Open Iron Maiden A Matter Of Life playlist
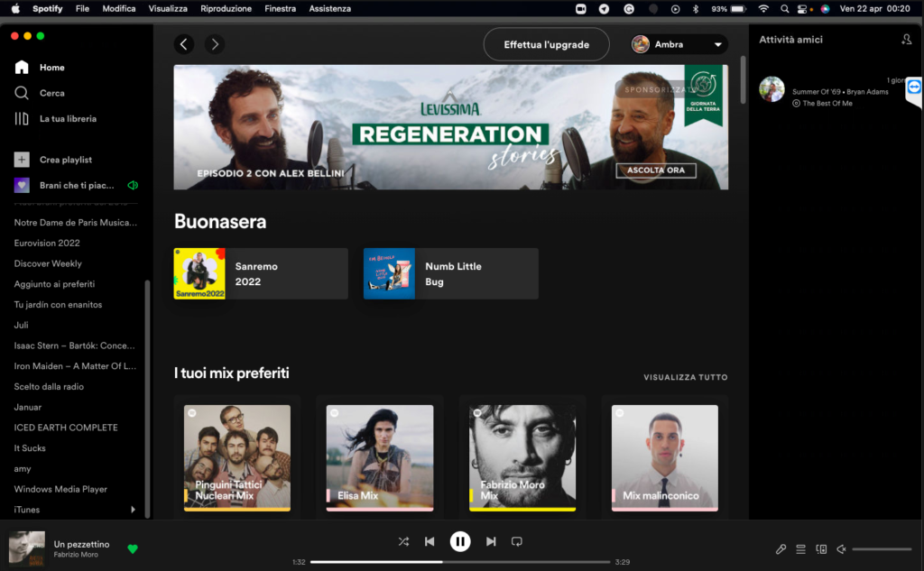The width and height of the screenshot is (924, 571). point(75,366)
